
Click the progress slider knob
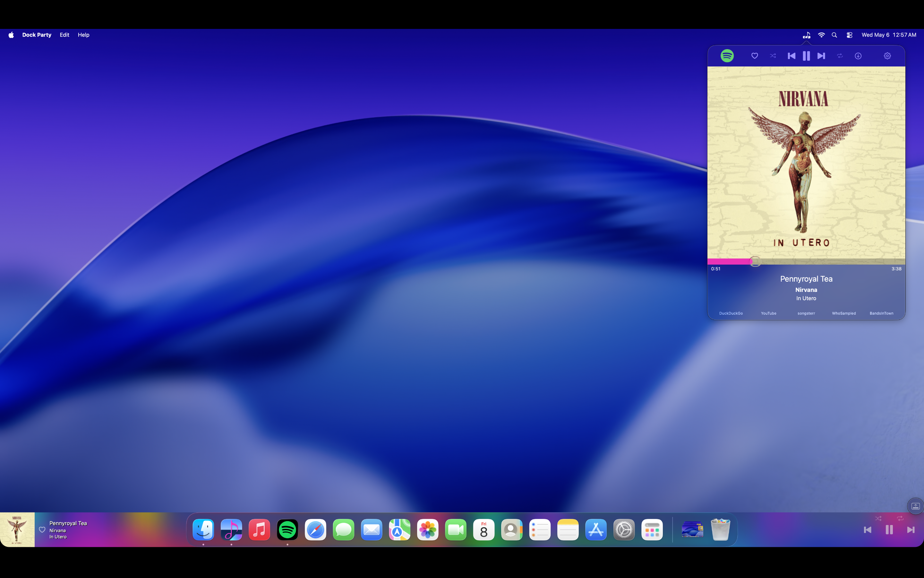pyautogui.click(x=755, y=261)
